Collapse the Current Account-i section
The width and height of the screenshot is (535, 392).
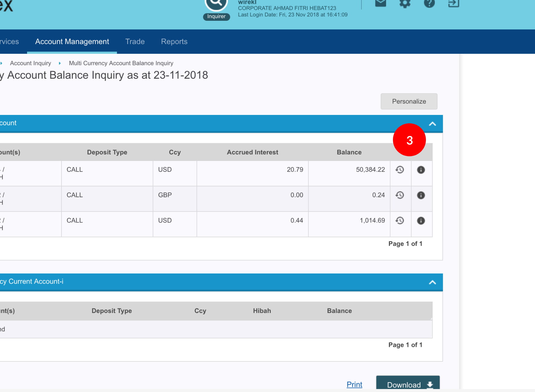(x=432, y=282)
